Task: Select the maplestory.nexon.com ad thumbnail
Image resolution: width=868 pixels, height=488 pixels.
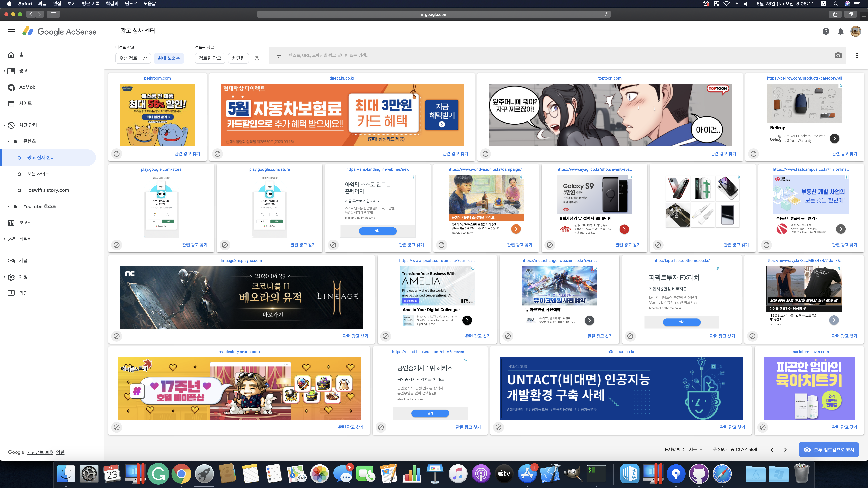Action: 239,388
